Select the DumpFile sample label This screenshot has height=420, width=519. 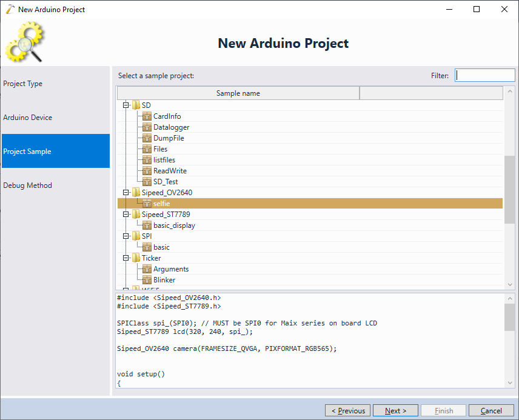pyautogui.click(x=169, y=138)
